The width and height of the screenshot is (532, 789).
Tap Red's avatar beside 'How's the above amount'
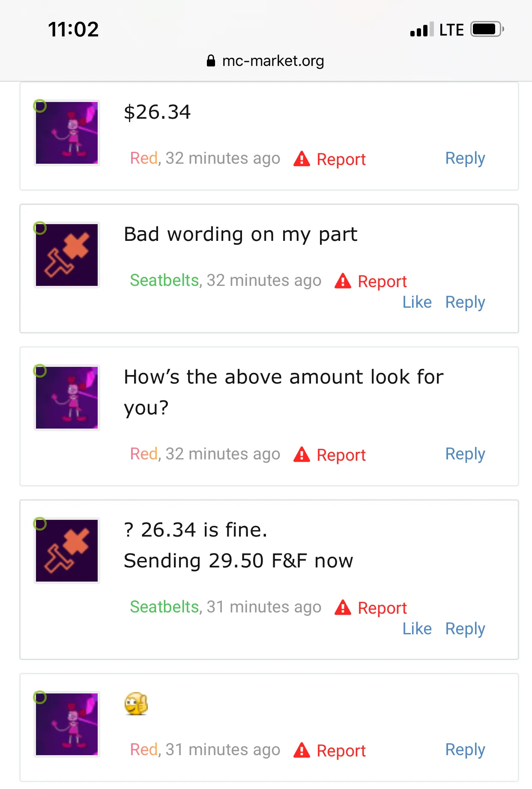click(x=67, y=398)
